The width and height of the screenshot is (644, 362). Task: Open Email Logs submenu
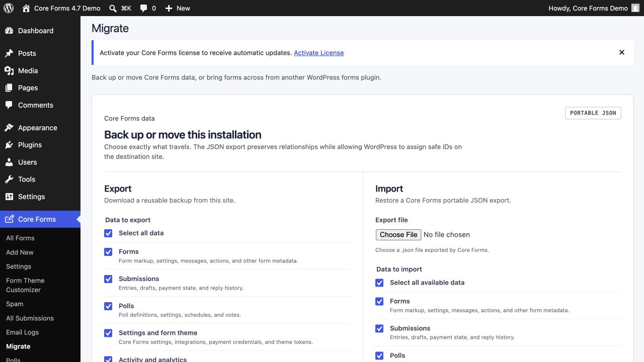(22, 332)
